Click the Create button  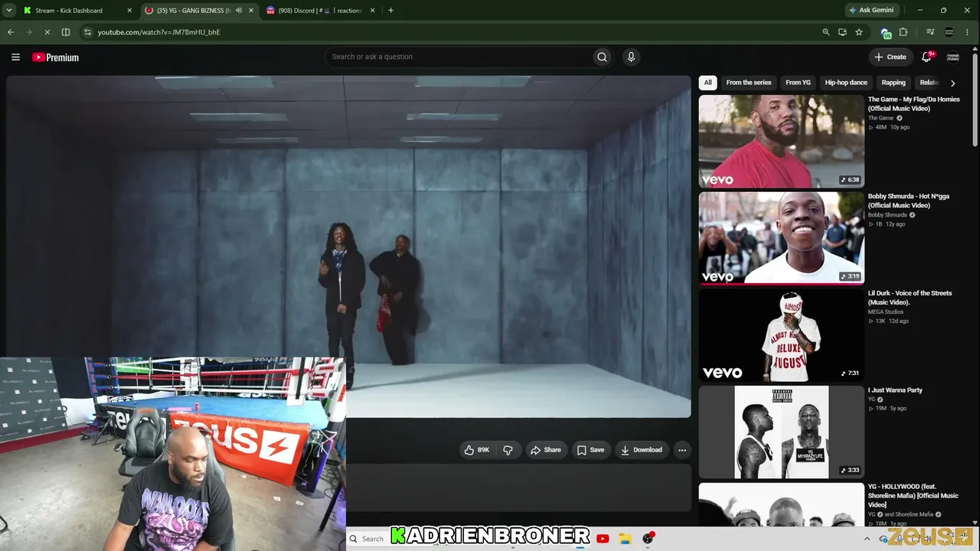coord(890,57)
